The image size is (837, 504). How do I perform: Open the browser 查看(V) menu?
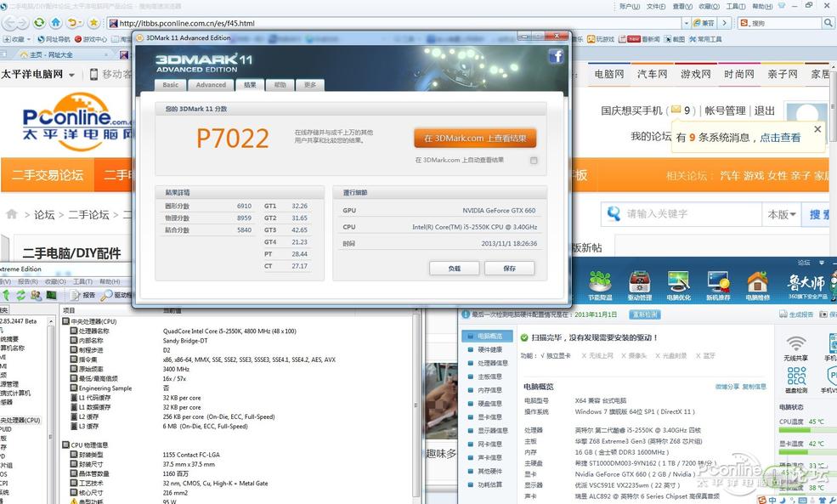682,7
